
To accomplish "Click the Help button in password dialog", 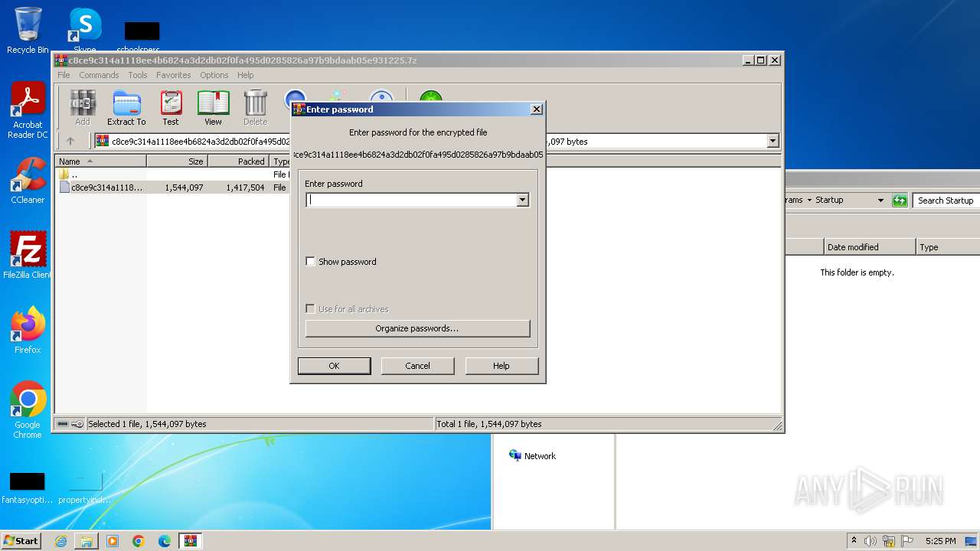I will pyautogui.click(x=501, y=366).
